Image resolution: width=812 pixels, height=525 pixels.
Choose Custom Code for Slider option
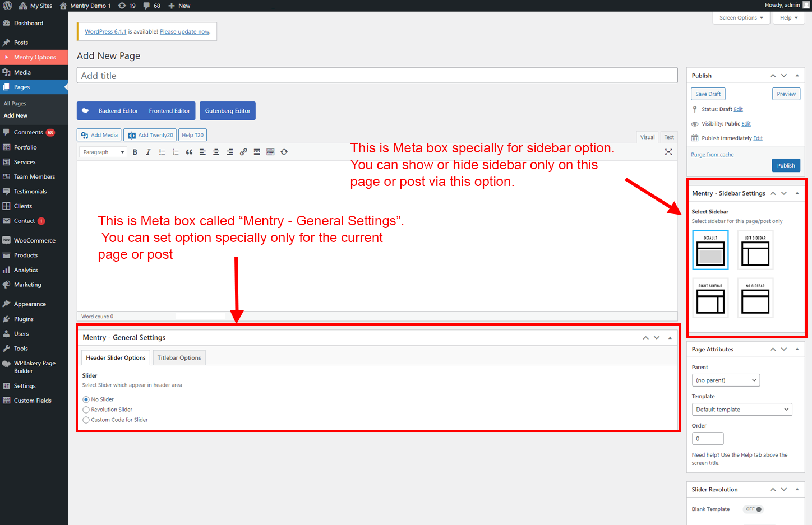coord(86,420)
